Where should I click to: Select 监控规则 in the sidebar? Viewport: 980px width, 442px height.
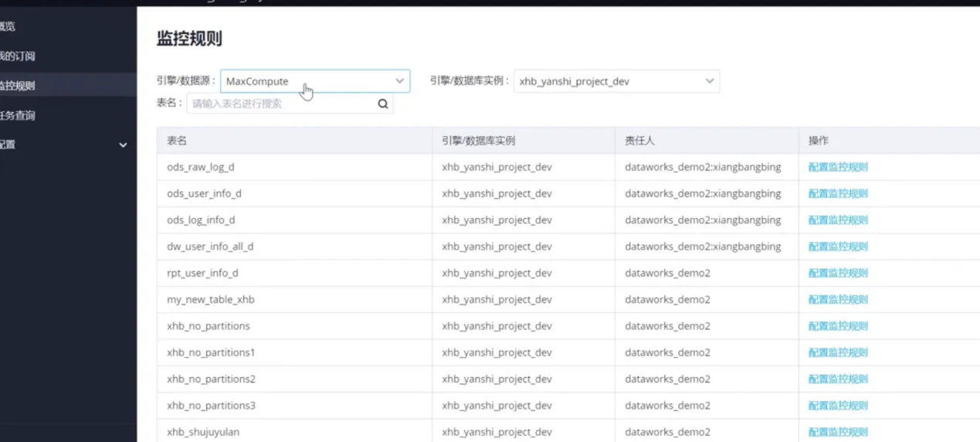16,86
